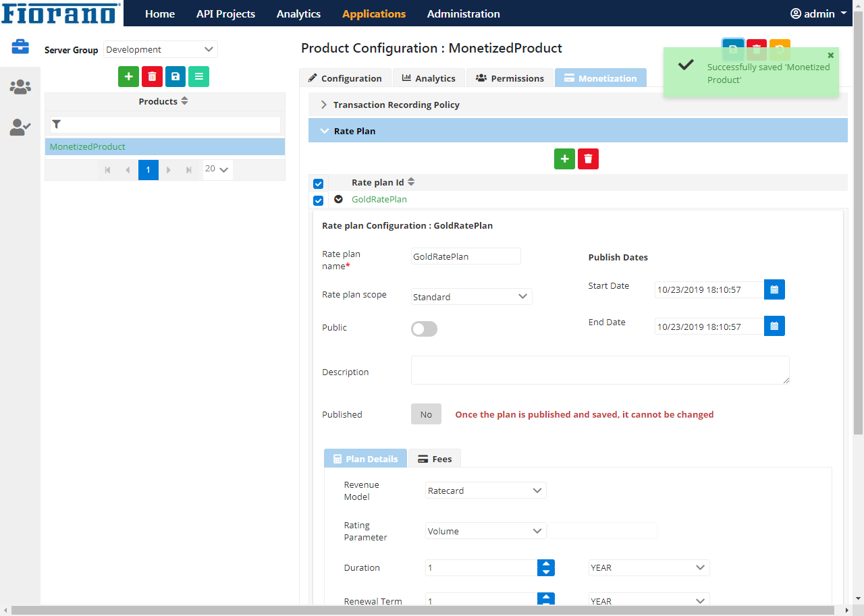Select the Plan Details tab
Viewport: 864px width, 616px height.
tap(365, 459)
